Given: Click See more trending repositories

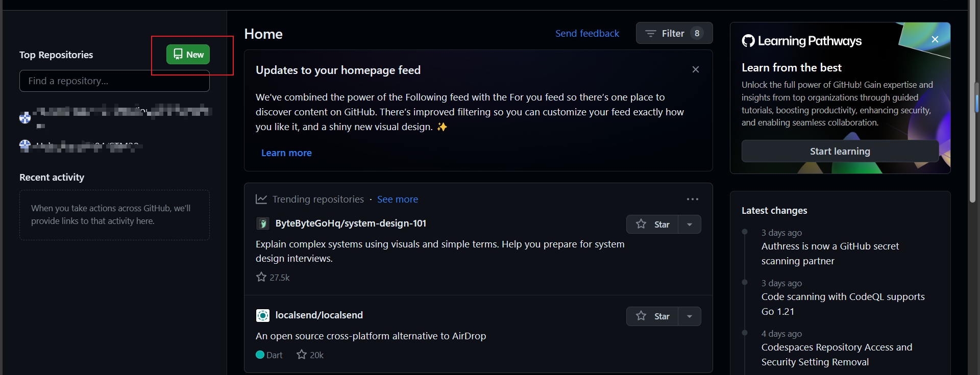Looking at the screenshot, I should tap(397, 199).
